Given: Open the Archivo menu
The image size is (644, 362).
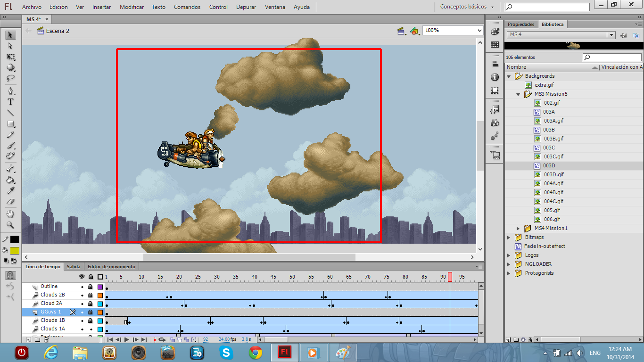Looking at the screenshot, I should click(x=32, y=7).
